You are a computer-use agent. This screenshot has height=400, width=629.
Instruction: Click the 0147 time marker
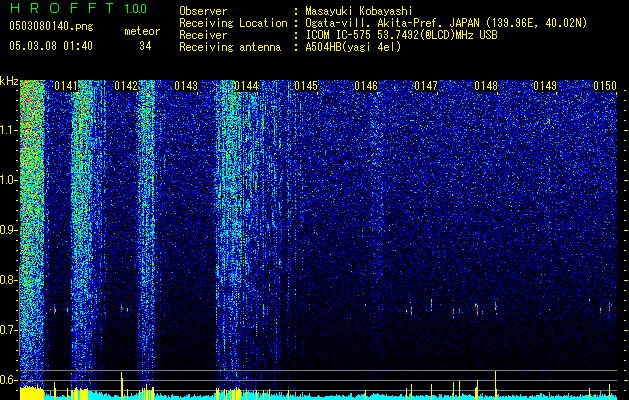[426, 86]
